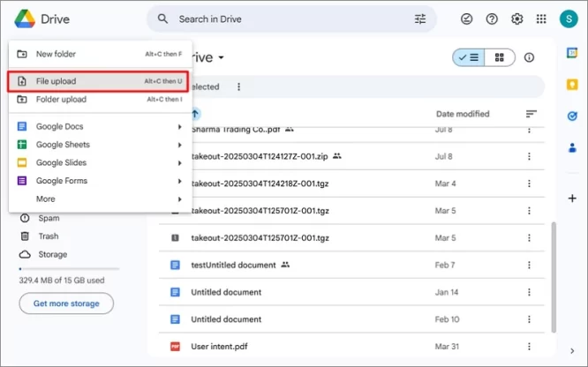
Task: Open more actions for testUntitled document
Action: [529, 265]
